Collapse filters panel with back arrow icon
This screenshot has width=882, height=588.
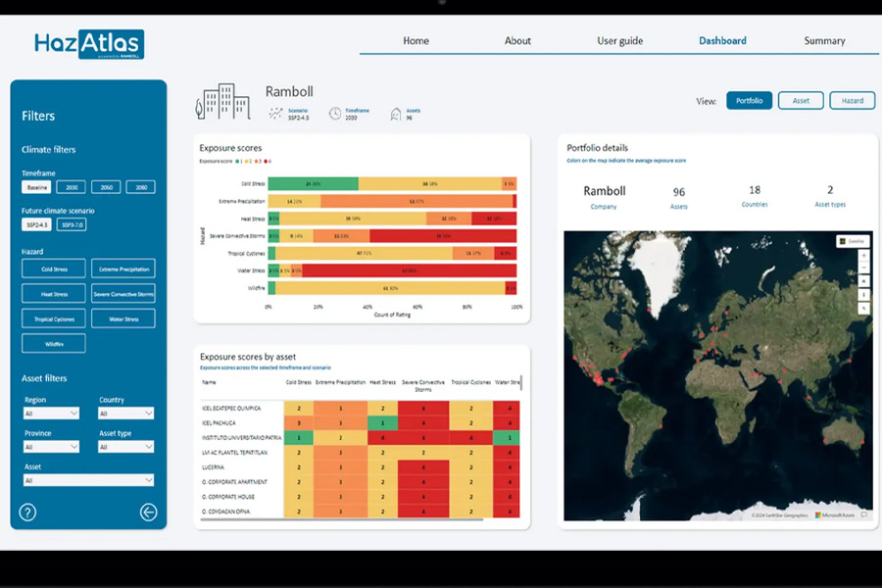coord(149,512)
